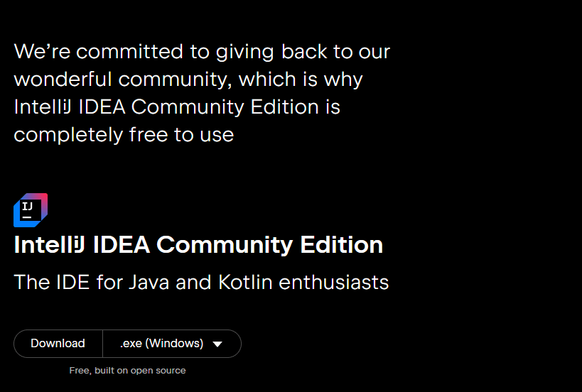Click "IntelliJ IDEA Community Edition is" in the paragraph
The width and height of the screenshot is (582, 392).
point(177,107)
